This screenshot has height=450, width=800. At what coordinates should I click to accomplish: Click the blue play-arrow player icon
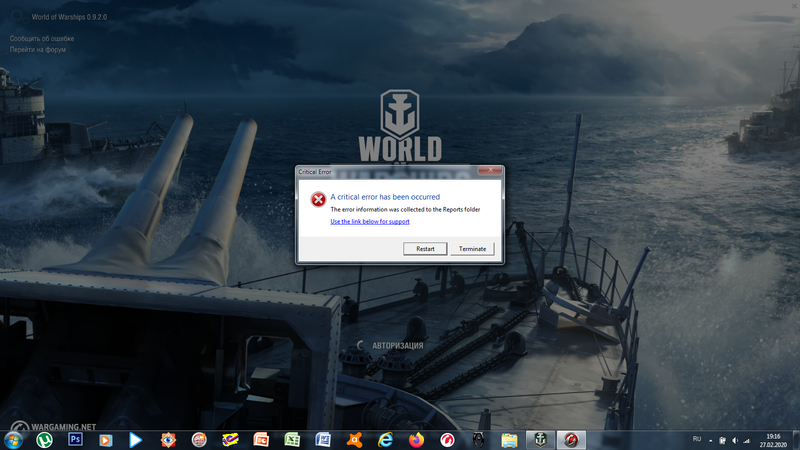click(x=136, y=440)
